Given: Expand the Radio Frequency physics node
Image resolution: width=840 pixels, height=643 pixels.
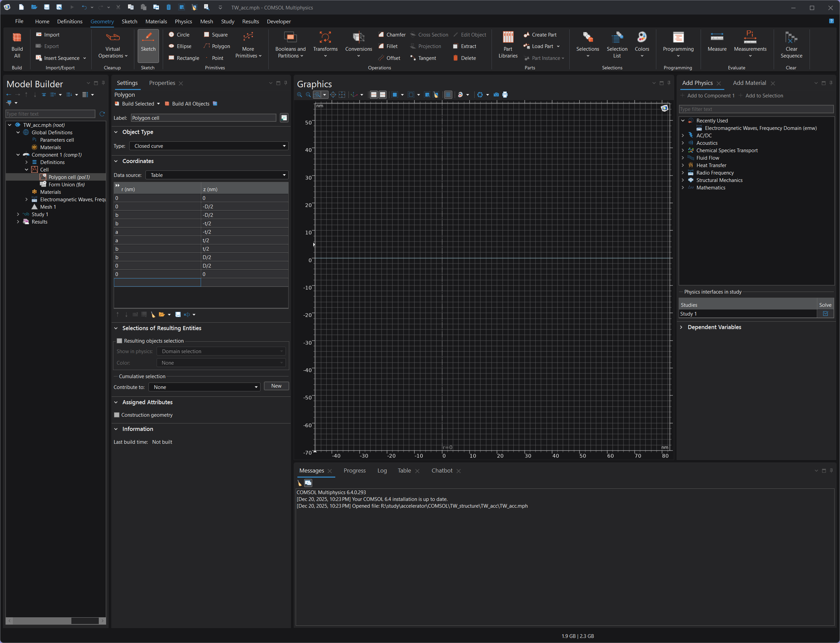Looking at the screenshot, I should tap(683, 173).
